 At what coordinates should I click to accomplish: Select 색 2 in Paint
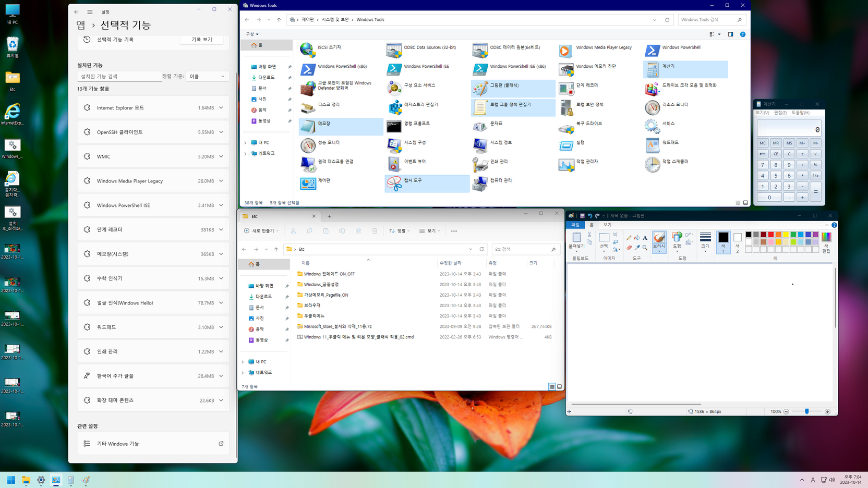[x=738, y=243]
